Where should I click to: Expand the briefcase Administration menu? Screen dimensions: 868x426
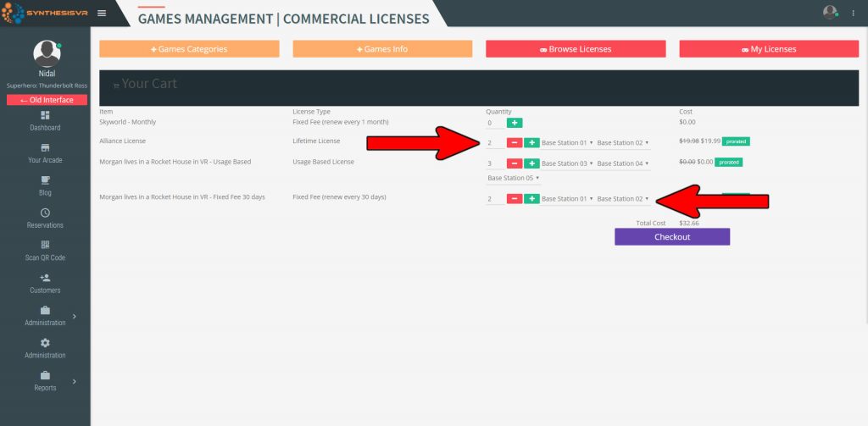coord(46,316)
